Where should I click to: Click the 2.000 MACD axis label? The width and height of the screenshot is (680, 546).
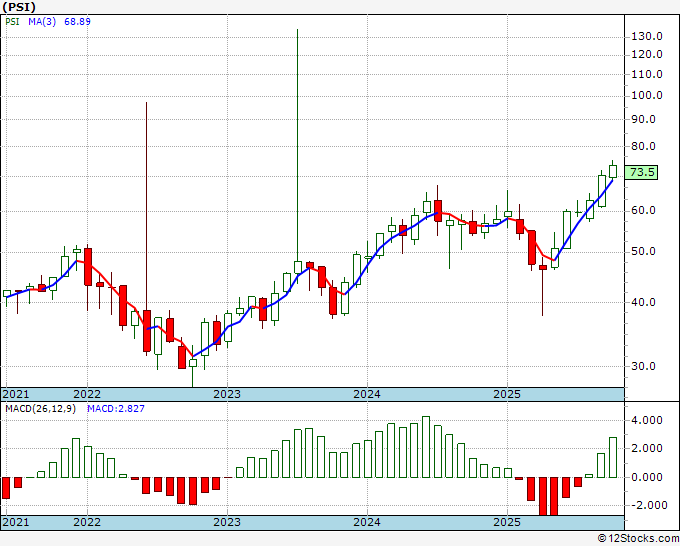[647, 448]
